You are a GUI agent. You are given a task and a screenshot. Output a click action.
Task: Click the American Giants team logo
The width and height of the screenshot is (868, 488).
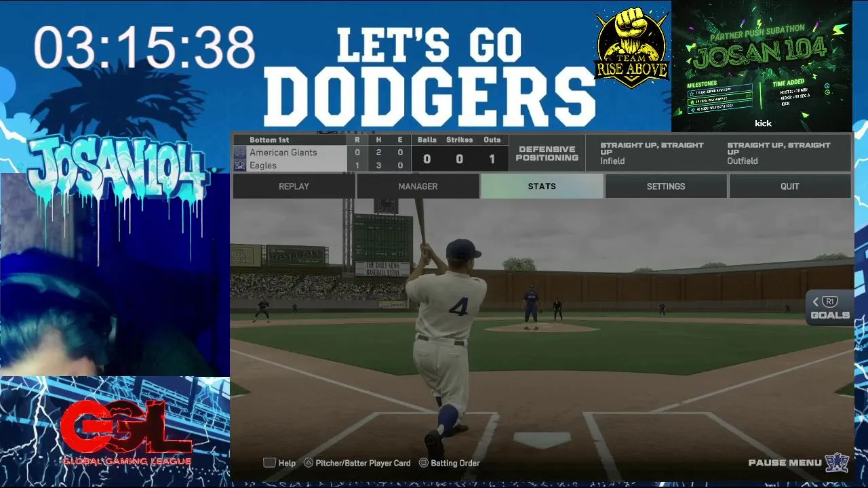239,152
